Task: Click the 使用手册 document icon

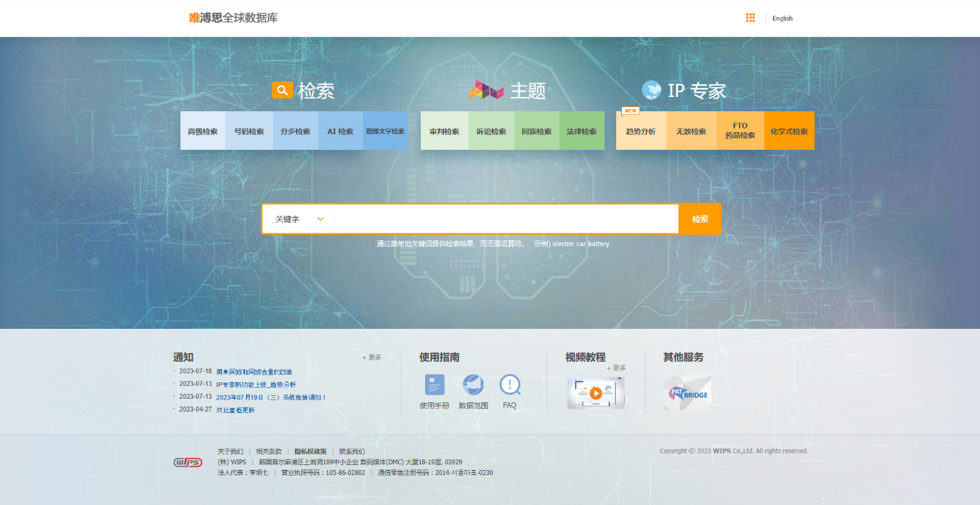Action: (434, 385)
